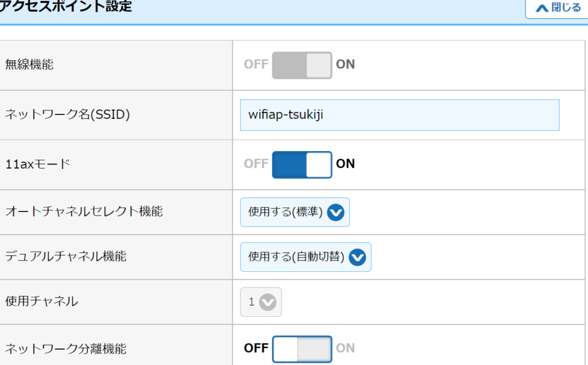Click the ON label beside 無線機能 switch

coord(346,64)
